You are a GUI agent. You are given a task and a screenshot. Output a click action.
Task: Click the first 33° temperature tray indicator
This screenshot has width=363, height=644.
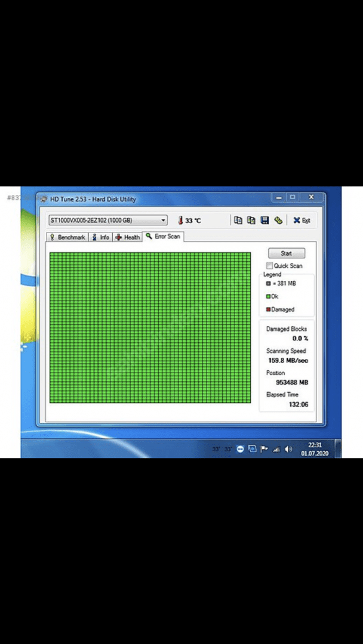point(216,450)
